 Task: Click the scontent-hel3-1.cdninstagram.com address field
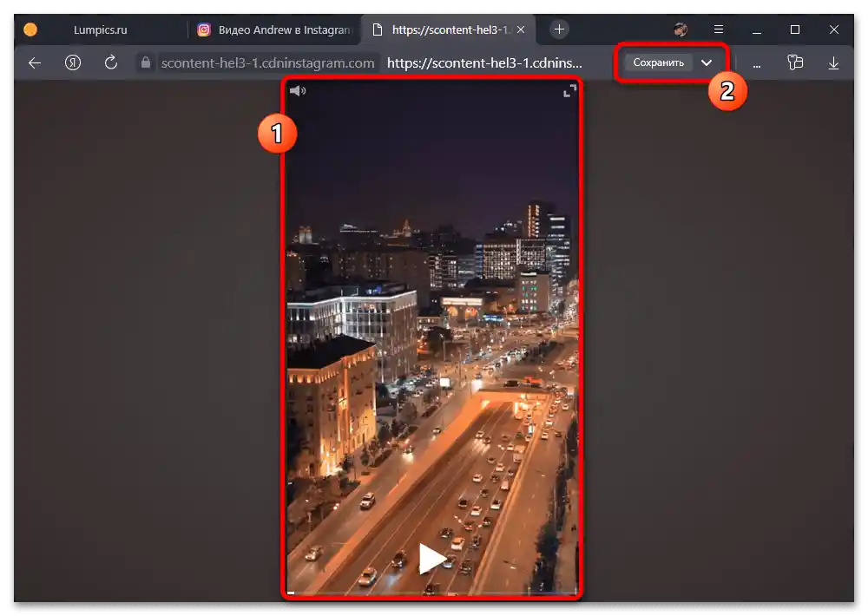point(267,63)
